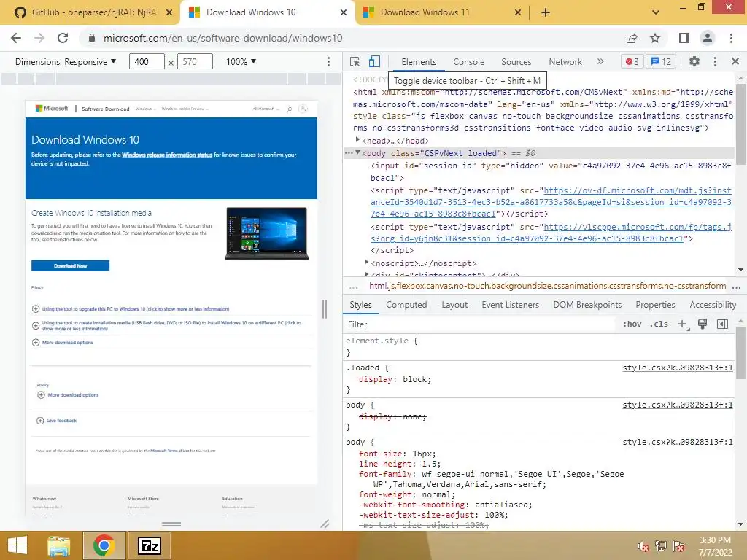This screenshot has height=560, width=747.
Task: Open File Explorer from the taskbar
Action: [x=59, y=545]
